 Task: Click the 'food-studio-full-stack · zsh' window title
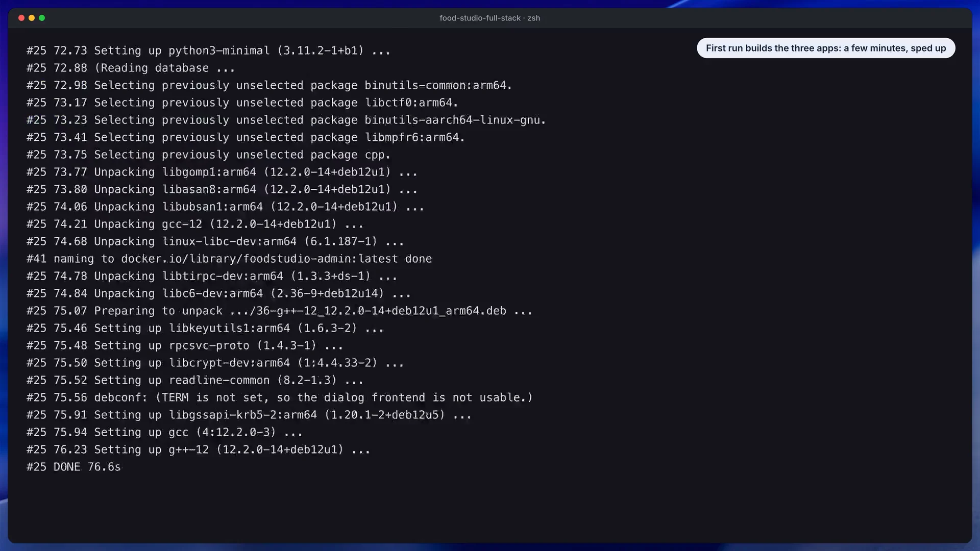coord(489,18)
